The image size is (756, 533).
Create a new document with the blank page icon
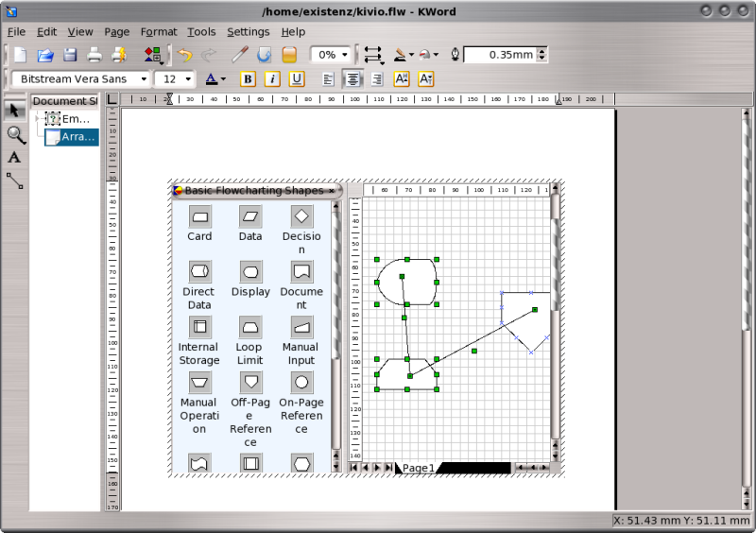click(20, 55)
